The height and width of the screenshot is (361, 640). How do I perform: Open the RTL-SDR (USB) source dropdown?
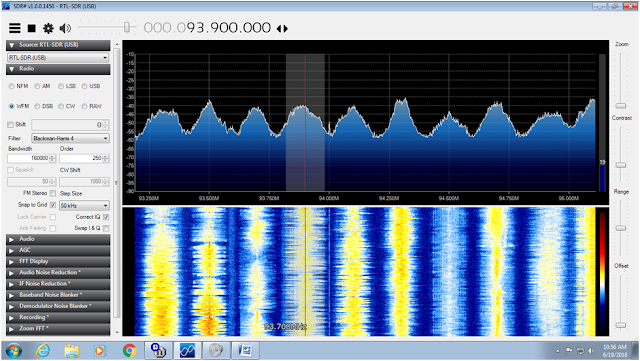click(58, 58)
